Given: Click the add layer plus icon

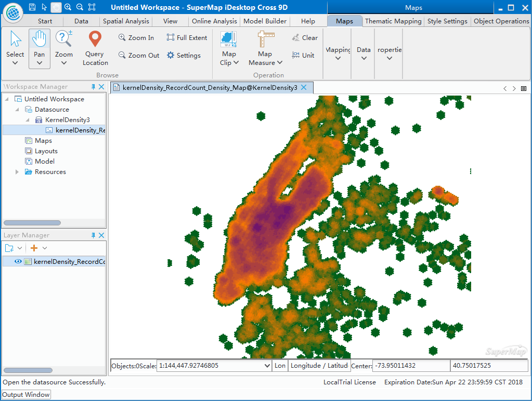Looking at the screenshot, I should pyautogui.click(x=35, y=248).
